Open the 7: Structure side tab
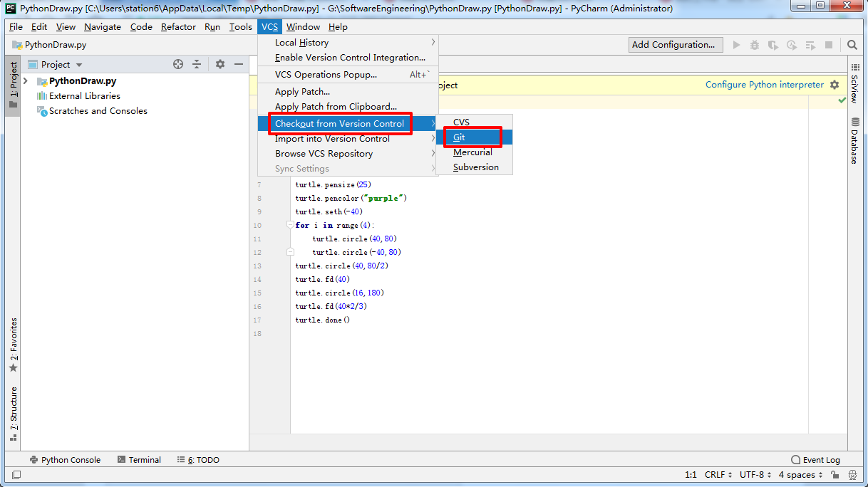 [x=13, y=414]
